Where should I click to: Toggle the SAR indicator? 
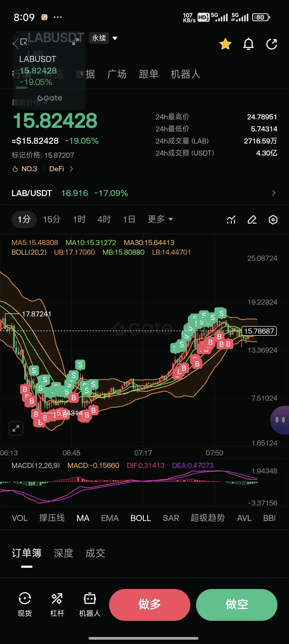pyautogui.click(x=171, y=518)
